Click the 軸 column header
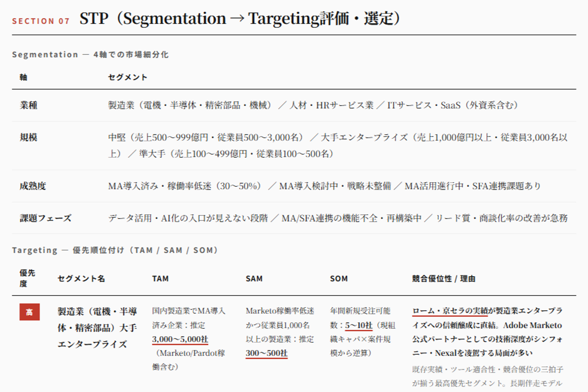This screenshot has width=588, height=392. coord(24,77)
